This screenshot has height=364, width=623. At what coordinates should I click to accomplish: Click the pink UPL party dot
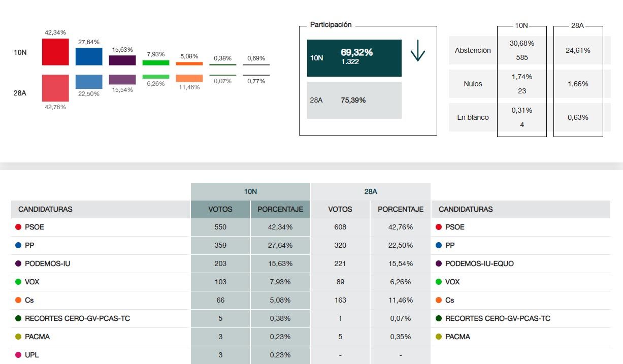pyautogui.click(x=18, y=355)
